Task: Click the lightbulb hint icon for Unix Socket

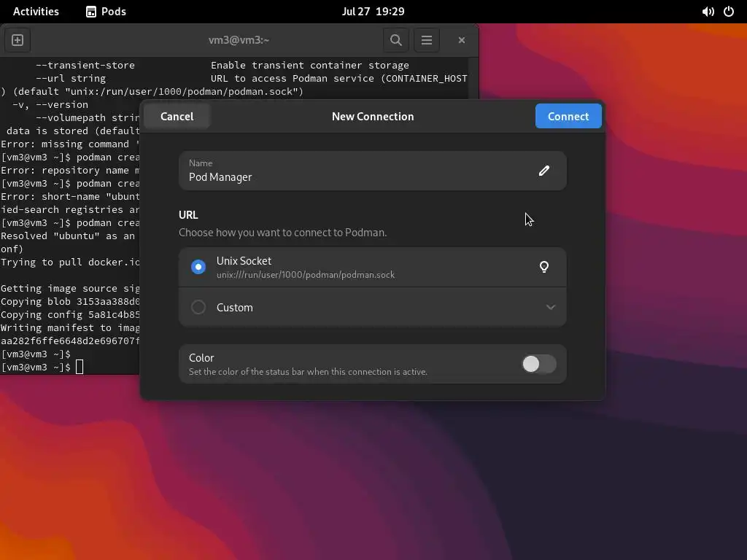Action: click(544, 267)
